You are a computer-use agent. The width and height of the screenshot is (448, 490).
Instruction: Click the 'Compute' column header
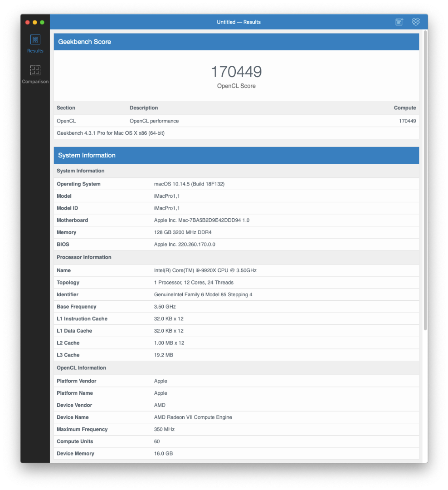[x=405, y=108]
